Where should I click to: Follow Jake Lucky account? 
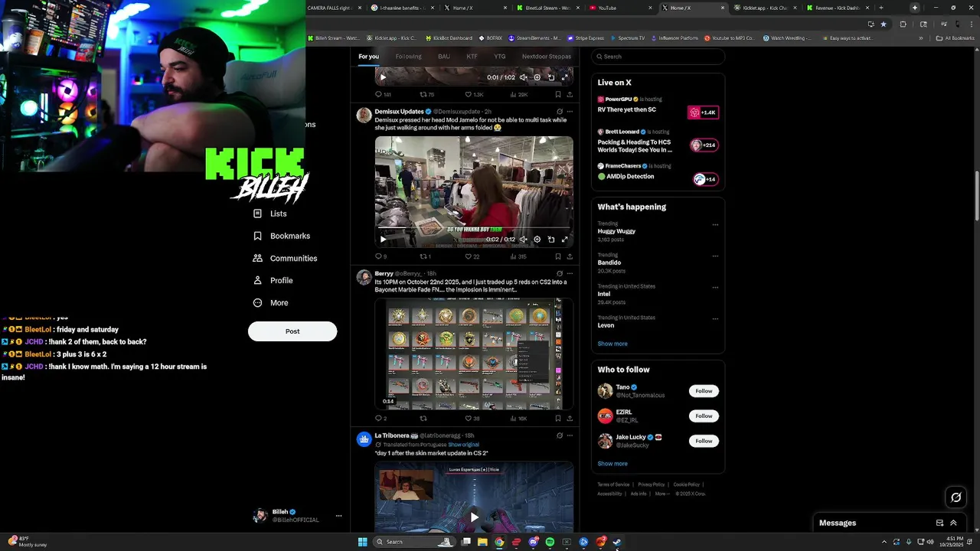click(704, 441)
